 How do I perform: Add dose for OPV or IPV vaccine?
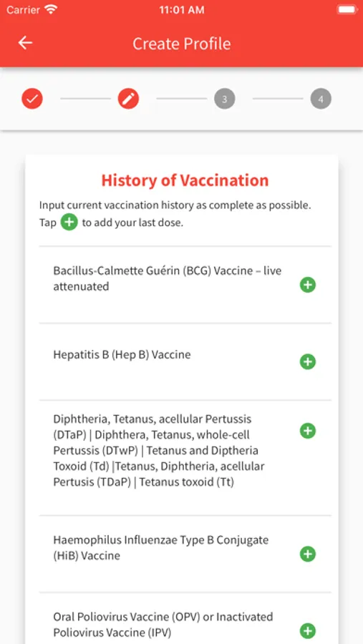[x=307, y=631]
